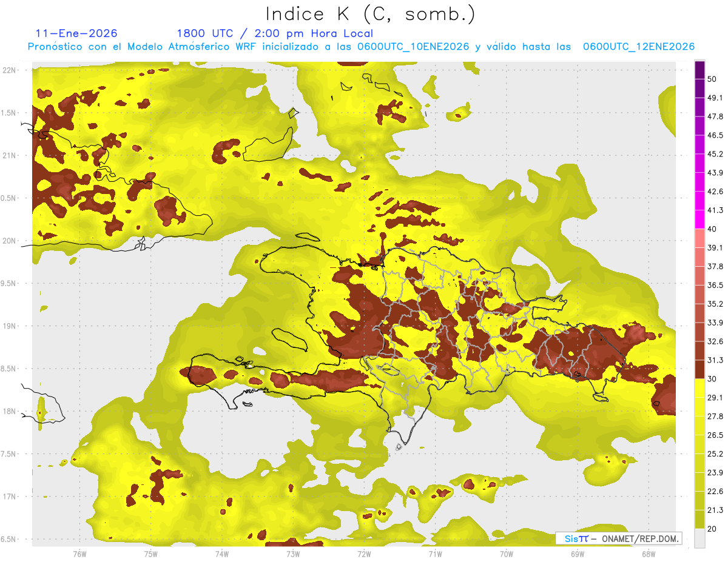Click the 76W longitude label
The image size is (728, 562).
coord(79,554)
